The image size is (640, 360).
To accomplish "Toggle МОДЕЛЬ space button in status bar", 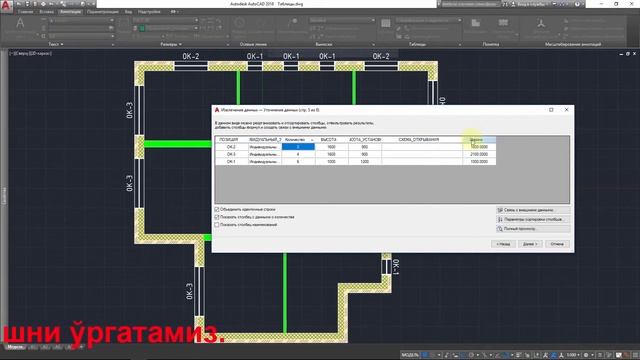I will coord(410,355).
